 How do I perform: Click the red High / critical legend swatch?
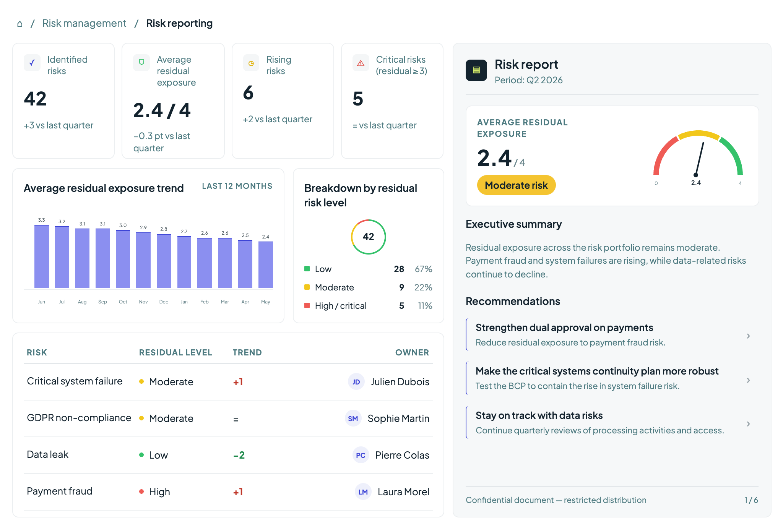point(307,305)
